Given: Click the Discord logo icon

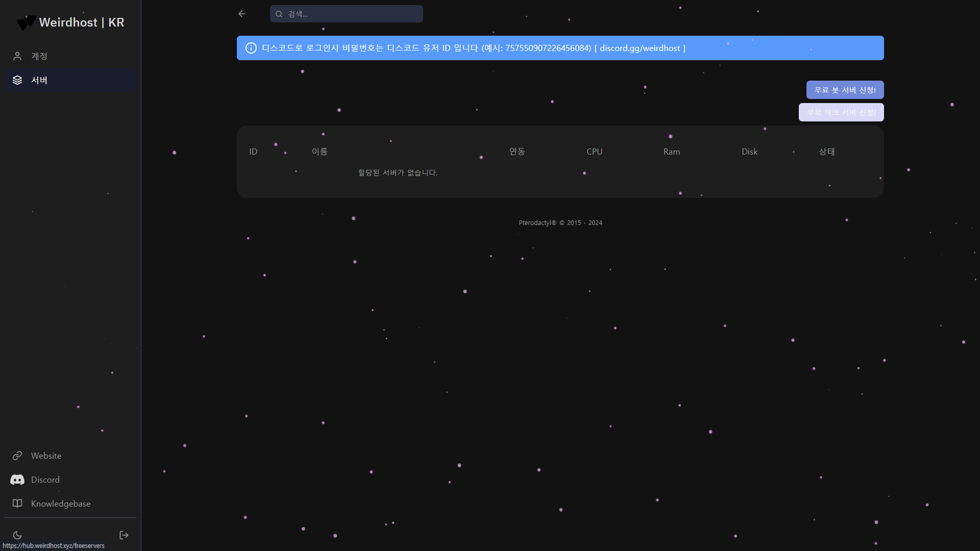Looking at the screenshot, I should (17, 480).
